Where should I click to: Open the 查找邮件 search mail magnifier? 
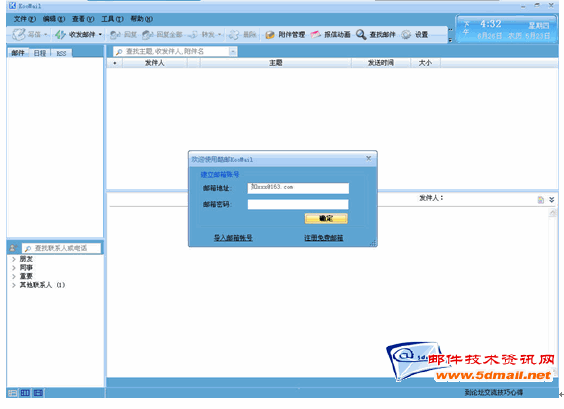click(361, 35)
